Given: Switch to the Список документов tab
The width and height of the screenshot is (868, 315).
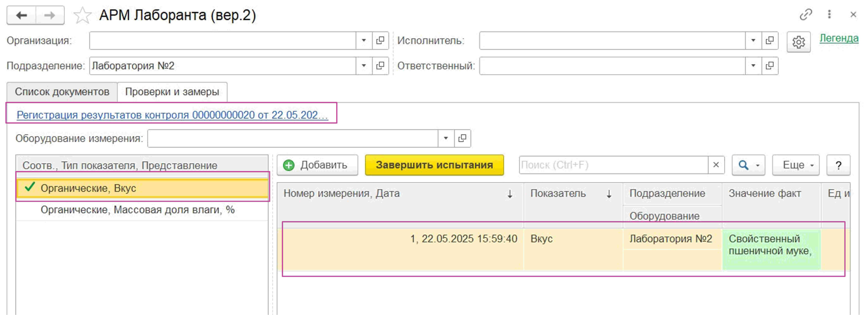Looking at the screenshot, I should click(62, 92).
